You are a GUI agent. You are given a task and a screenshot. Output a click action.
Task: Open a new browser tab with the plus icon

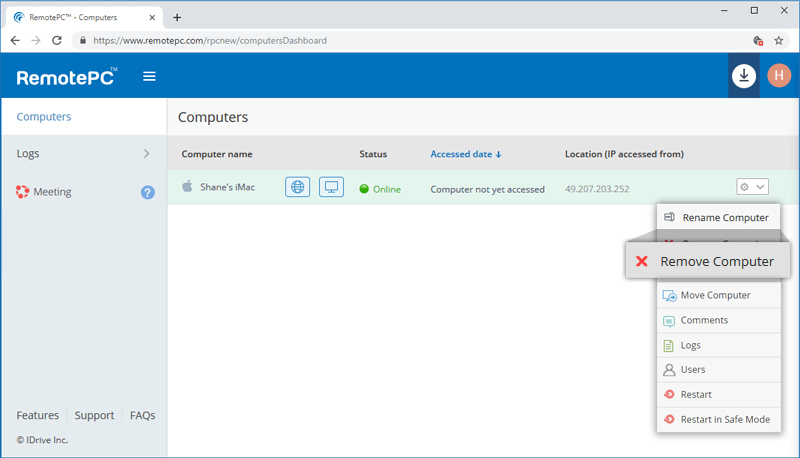click(x=177, y=17)
